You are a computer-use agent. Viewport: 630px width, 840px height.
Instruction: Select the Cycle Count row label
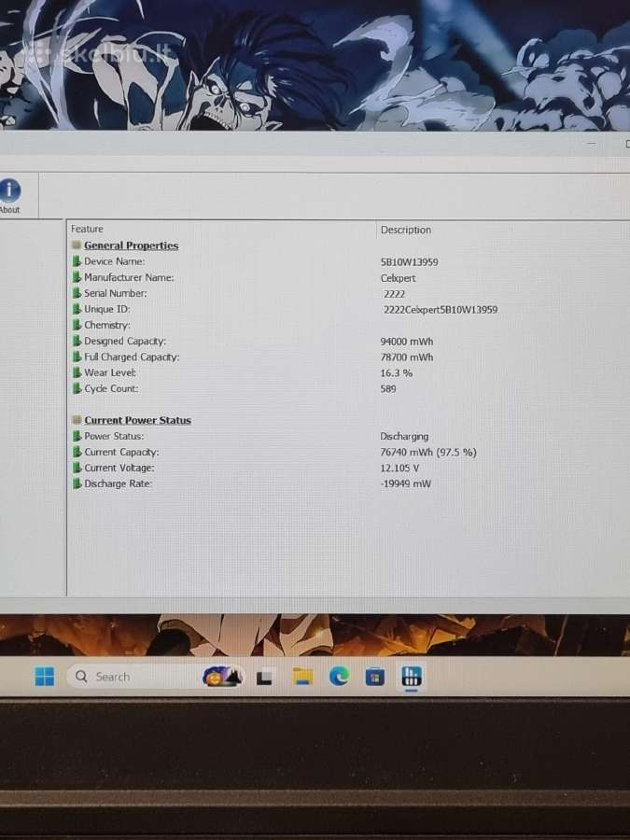[111, 388]
